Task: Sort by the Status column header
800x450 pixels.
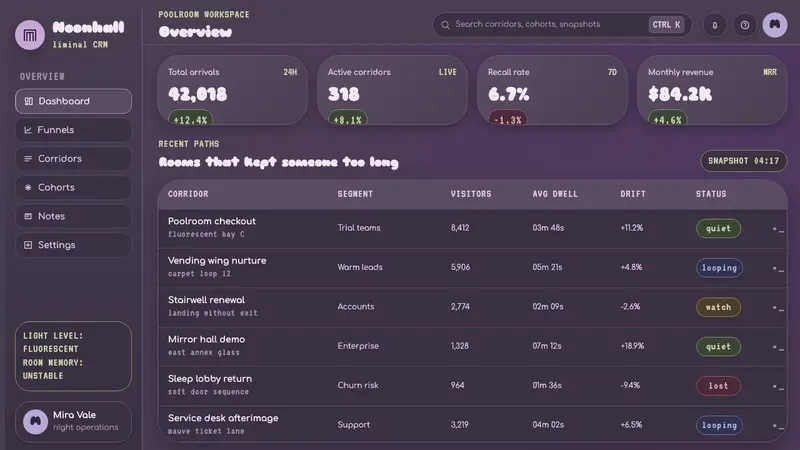Action: [x=711, y=194]
